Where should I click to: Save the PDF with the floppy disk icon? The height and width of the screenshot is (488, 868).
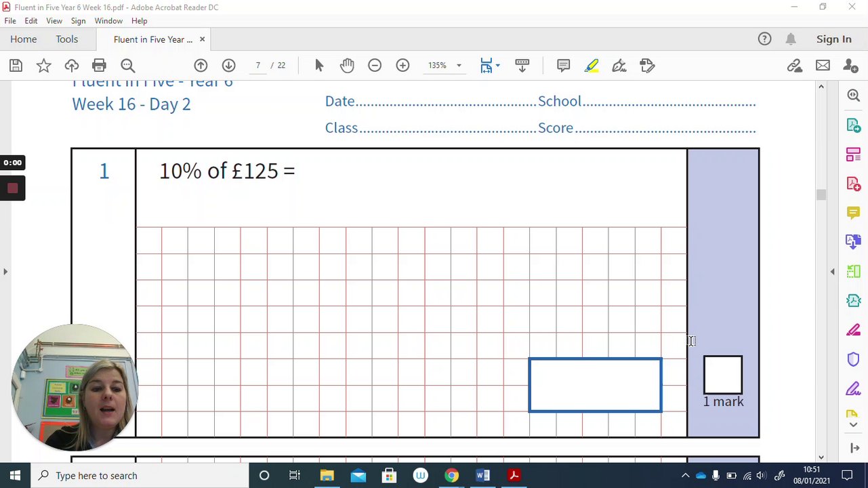coord(16,66)
